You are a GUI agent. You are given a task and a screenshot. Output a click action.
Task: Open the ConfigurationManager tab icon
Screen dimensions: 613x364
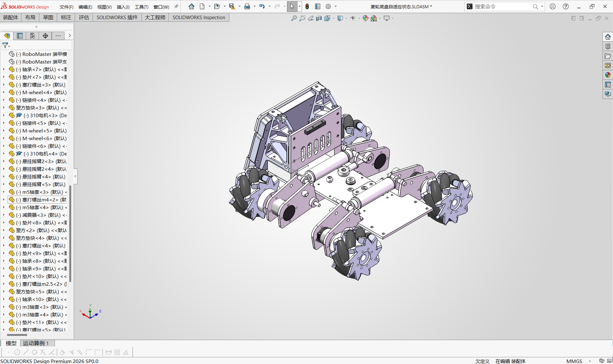pyautogui.click(x=33, y=36)
